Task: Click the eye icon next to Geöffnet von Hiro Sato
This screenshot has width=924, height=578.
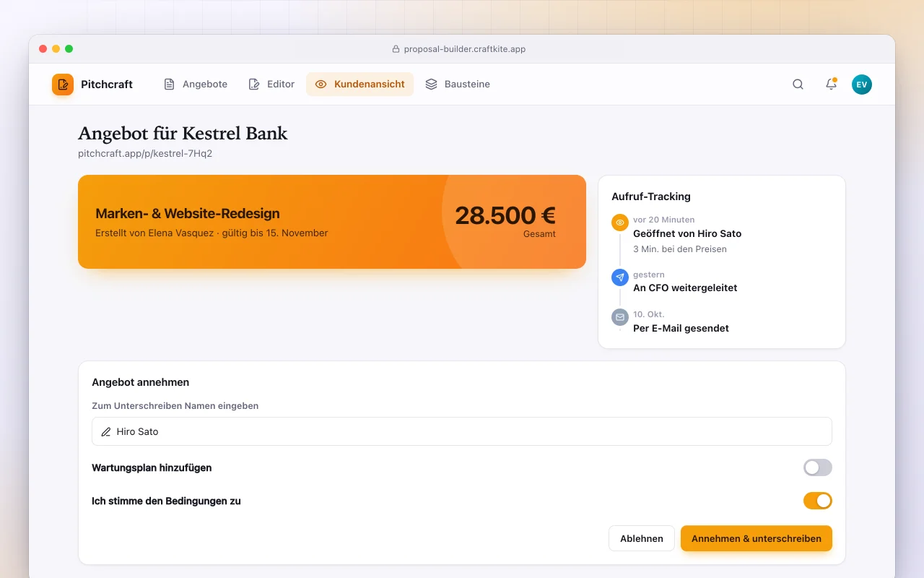Action: tap(620, 223)
